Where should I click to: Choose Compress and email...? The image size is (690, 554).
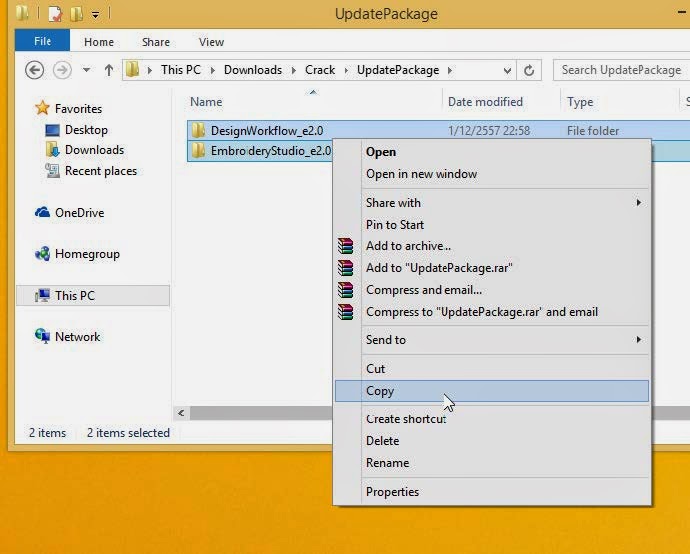[x=492, y=290]
